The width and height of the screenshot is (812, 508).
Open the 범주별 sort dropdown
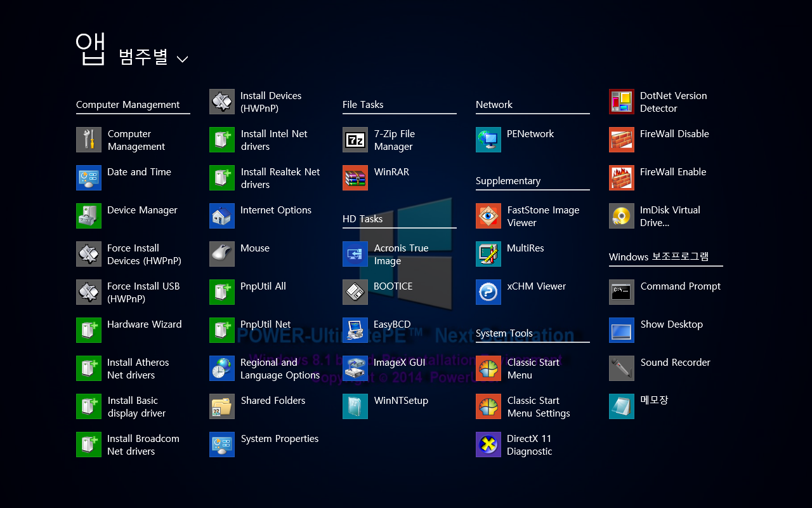[154, 58]
